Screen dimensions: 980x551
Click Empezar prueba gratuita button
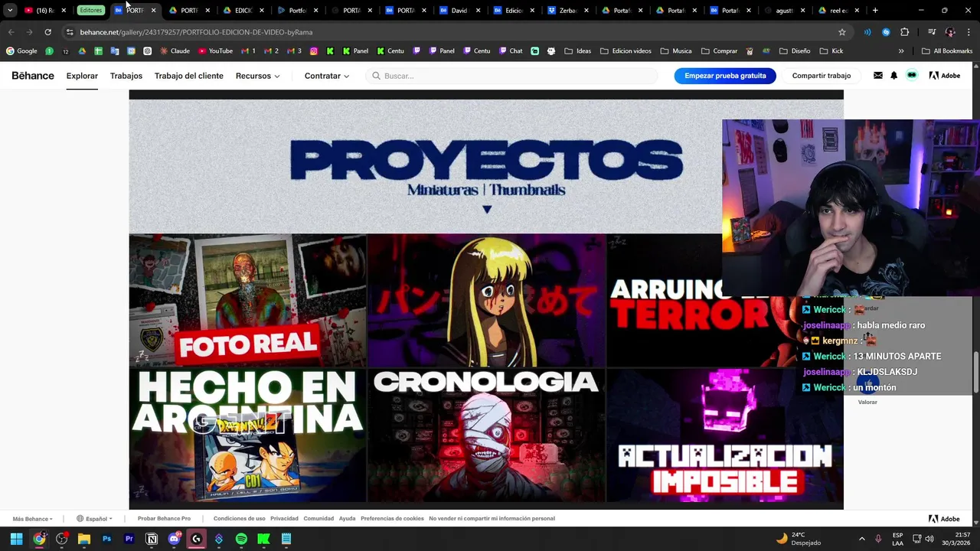[x=725, y=76]
